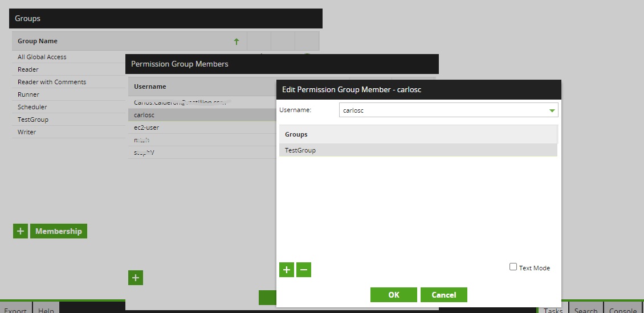This screenshot has width=644, height=313.
Task: Open the Search tab in the bottom bar
Action: (x=586, y=308)
